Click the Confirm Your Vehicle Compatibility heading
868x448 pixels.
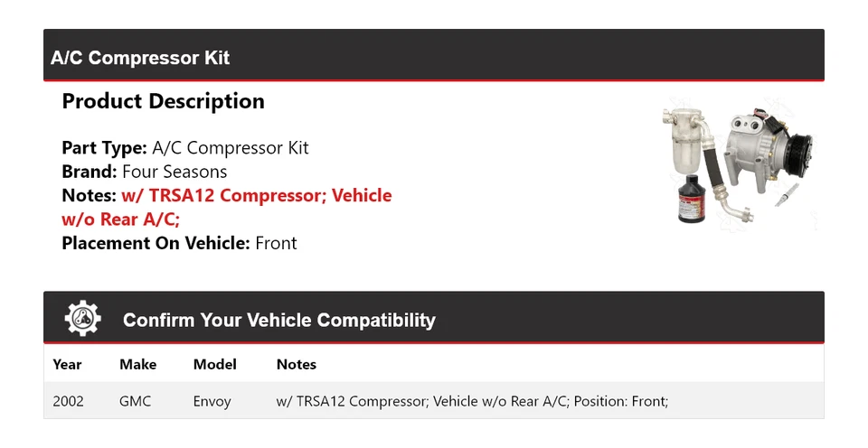pos(278,320)
